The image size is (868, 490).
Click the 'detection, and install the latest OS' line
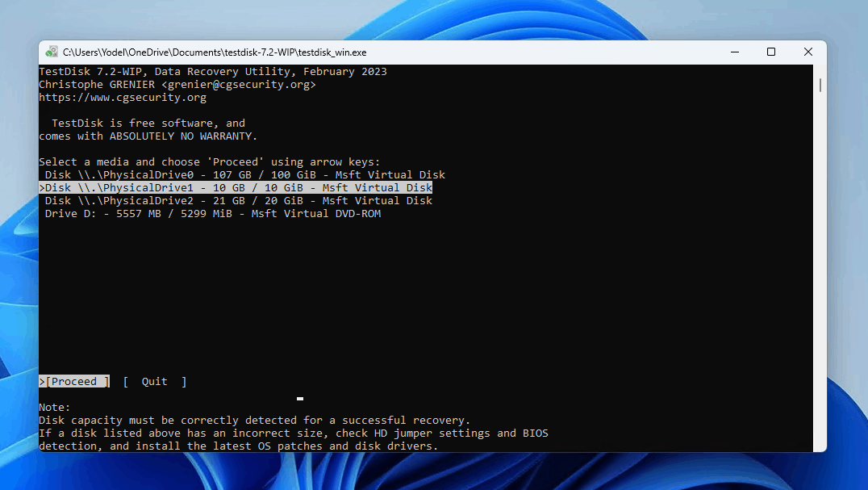(x=239, y=446)
